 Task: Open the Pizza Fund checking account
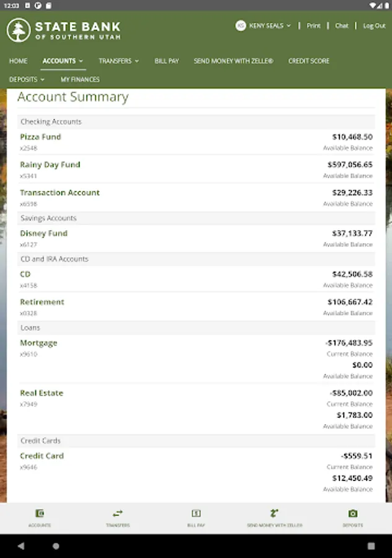(40, 137)
